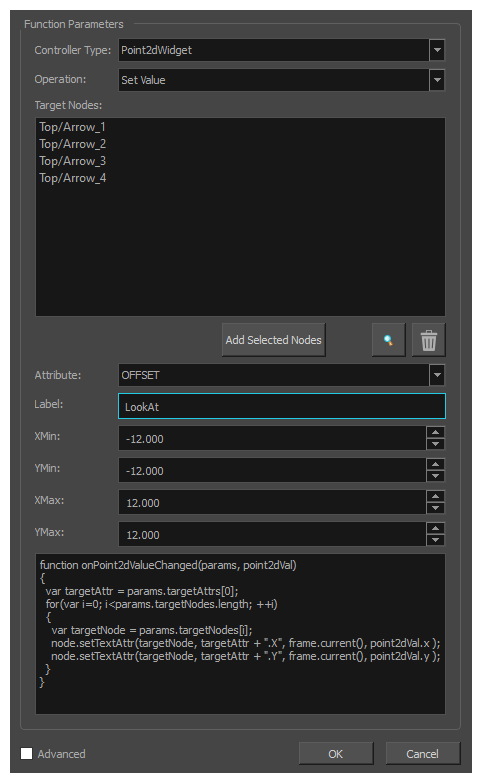Click the Cancel button
This screenshot has width=482, height=783.
click(x=423, y=754)
